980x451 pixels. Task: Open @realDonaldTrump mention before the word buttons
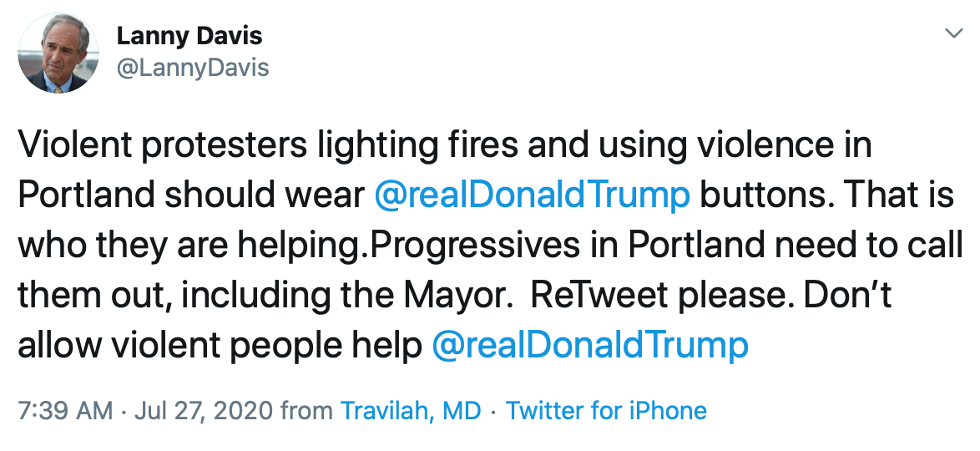pos(533,195)
